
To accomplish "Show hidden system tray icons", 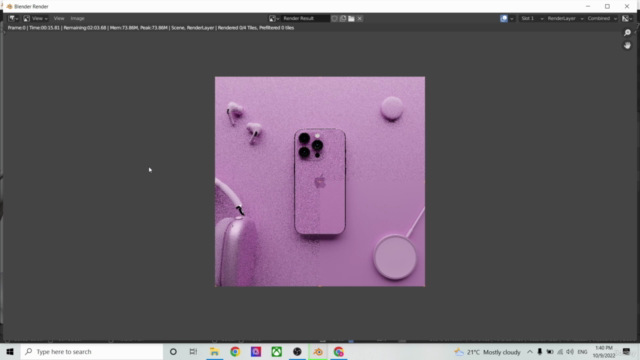I will 530,352.
